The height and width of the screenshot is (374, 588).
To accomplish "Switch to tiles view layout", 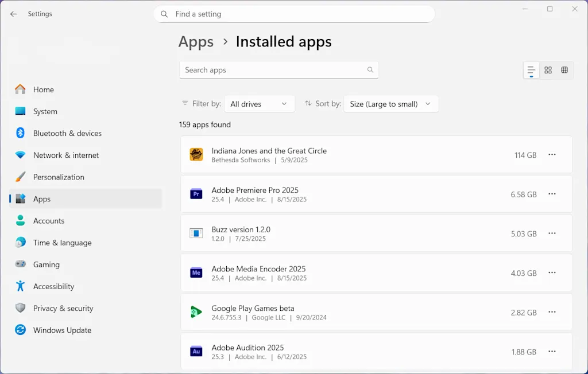I will (x=564, y=70).
